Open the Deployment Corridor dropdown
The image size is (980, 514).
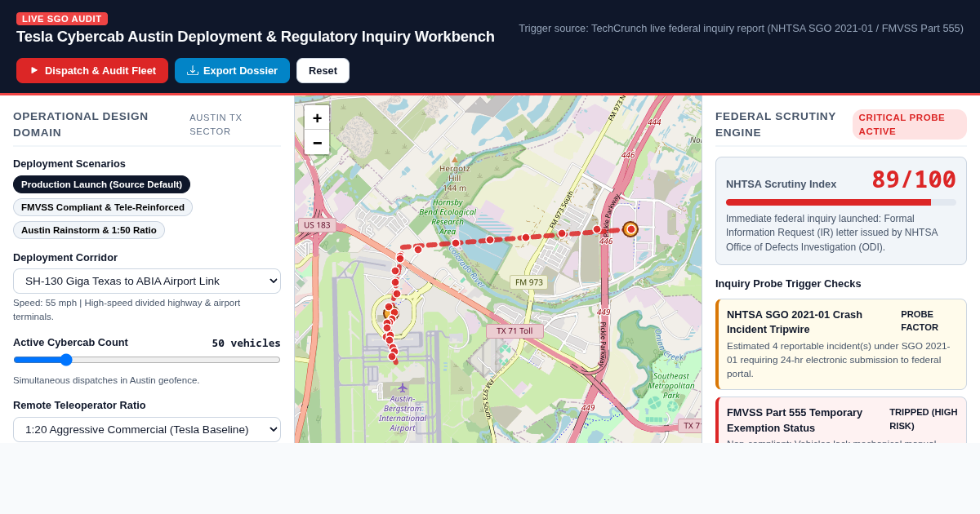pyautogui.click(x=147, y=281)
